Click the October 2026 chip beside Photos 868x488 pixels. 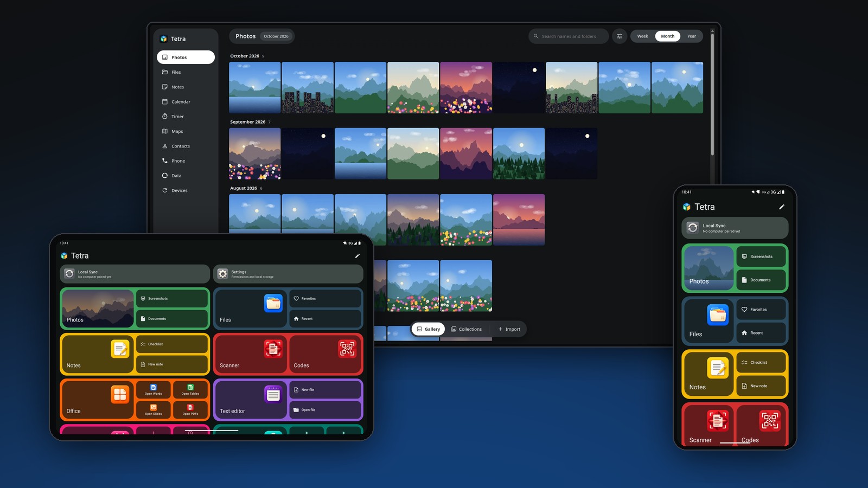pos(276,36)
